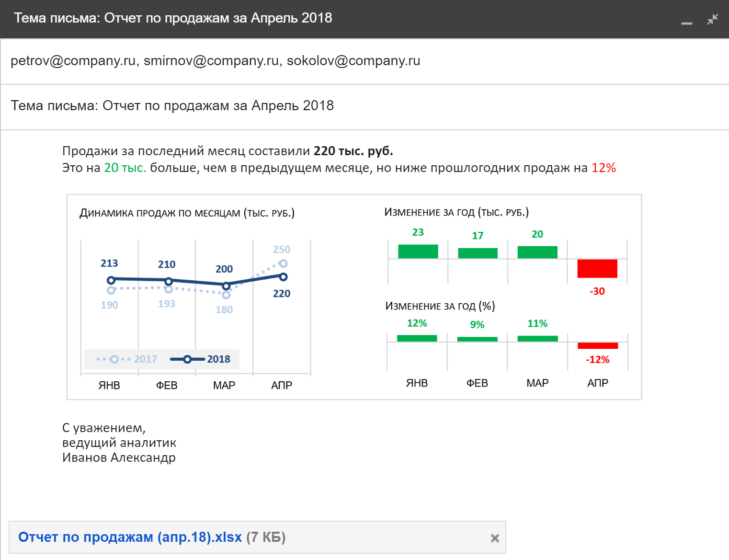Click the red bar labeled -12% for АПР
The width and height of the screenshot is (729, 560).
point(598,345)
